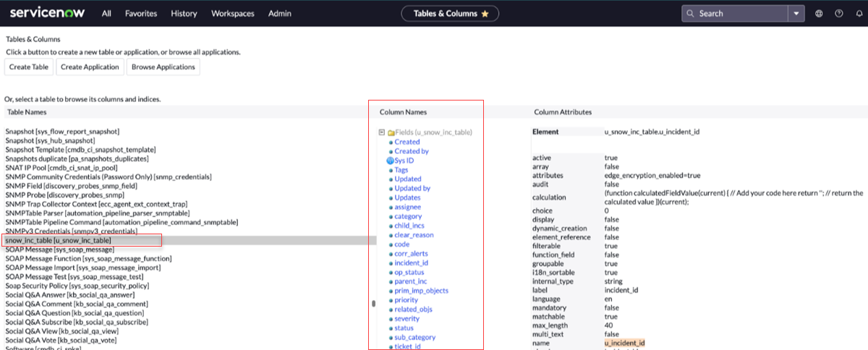Click the star on Tables & Columns
The image size is (868, 350).
coord(485,13)
